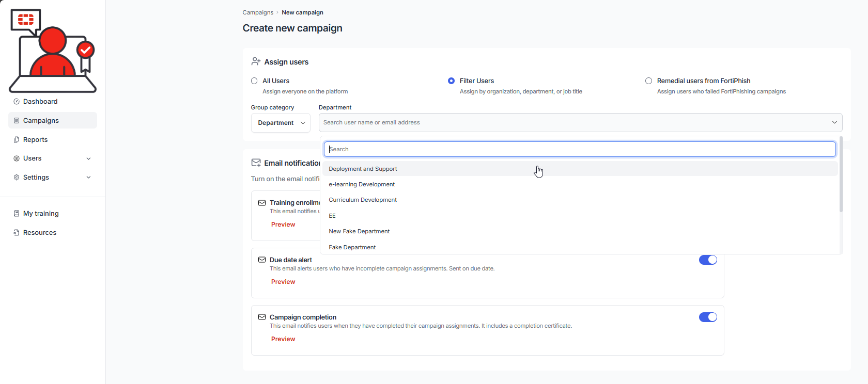This screenshot has height=384, width=868.
Task: Click the department Search input field
Action: coord(580,149)
